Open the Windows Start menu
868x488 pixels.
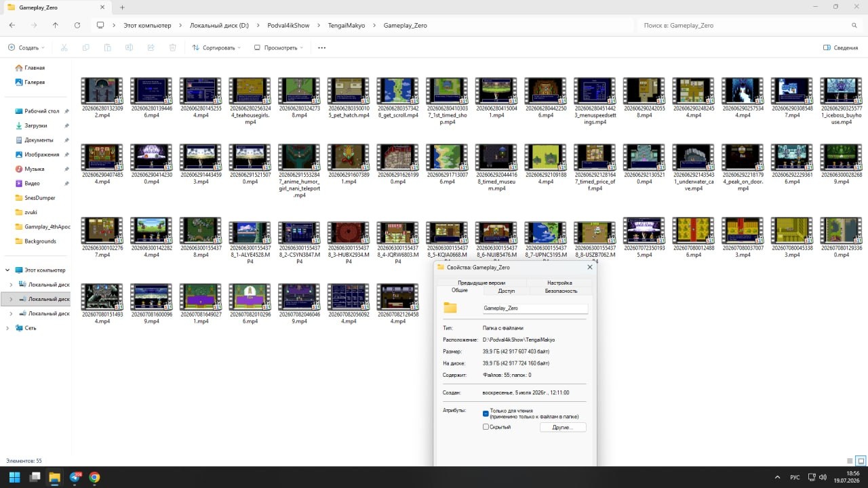14,477
